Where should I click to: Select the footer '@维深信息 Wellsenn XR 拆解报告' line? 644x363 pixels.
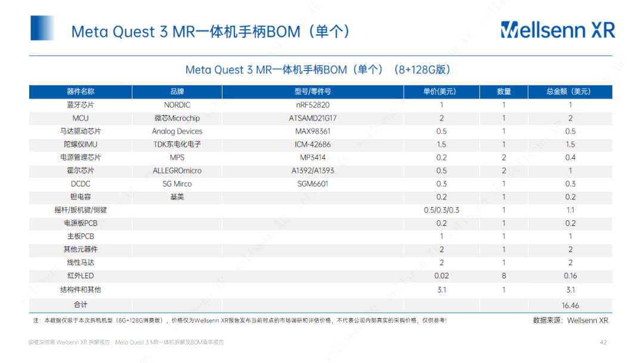(126, 342)
